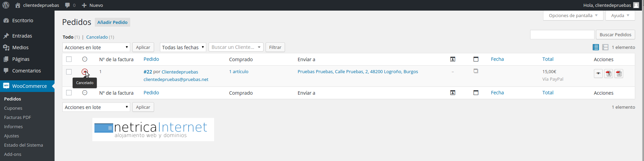Go to Informes in the sidebar
Image resolution: width=644 pixels, height=161 pixels.
(x=13, y=126)
